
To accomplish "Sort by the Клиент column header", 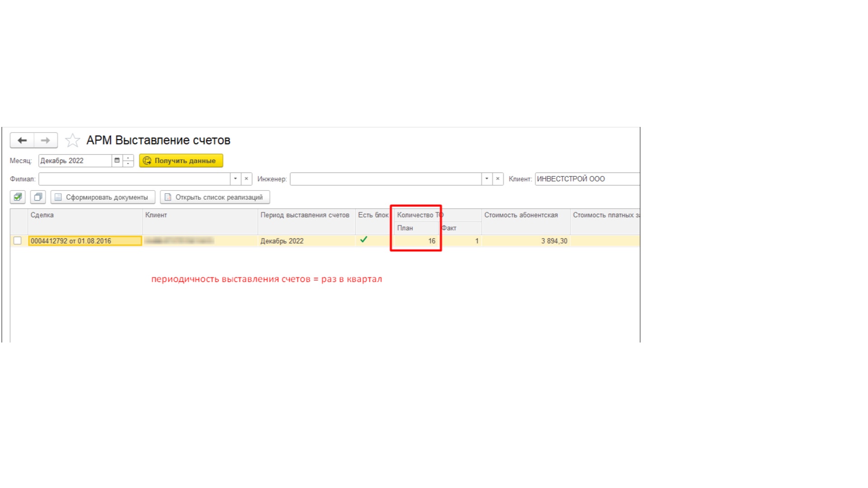I will [x=200, y=221].
